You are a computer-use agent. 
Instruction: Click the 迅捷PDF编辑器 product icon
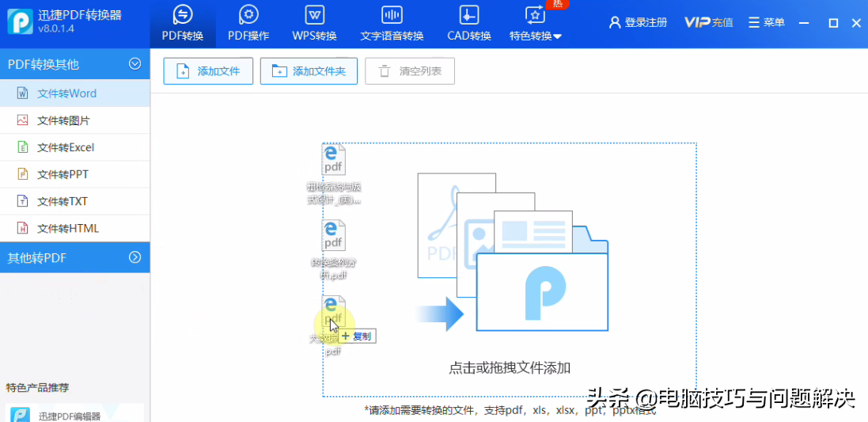pos(21,414)
